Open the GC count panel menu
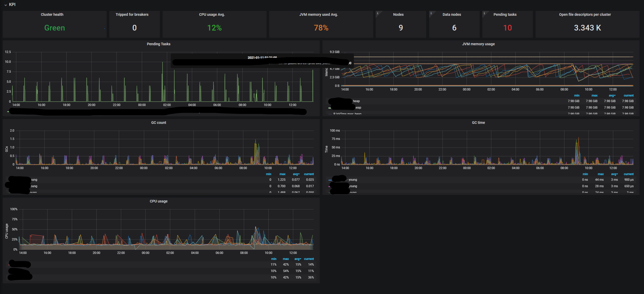 click(x=158, y=123)
